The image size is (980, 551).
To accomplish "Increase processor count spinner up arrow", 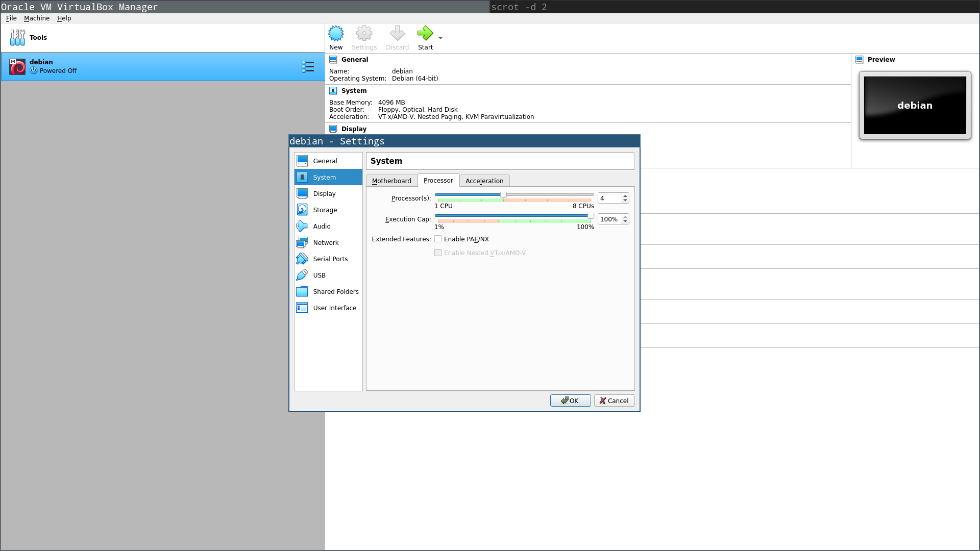I will pyautogui.click(x=625, y=196).
